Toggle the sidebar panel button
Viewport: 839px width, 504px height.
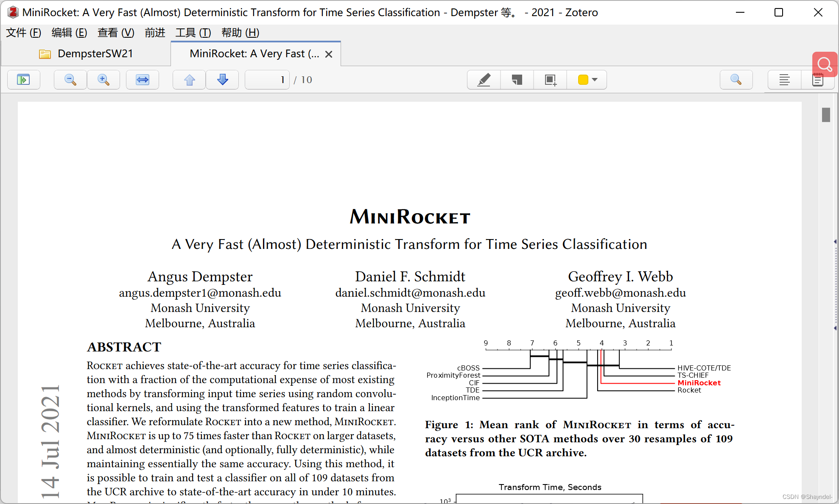tap(23, 80)
